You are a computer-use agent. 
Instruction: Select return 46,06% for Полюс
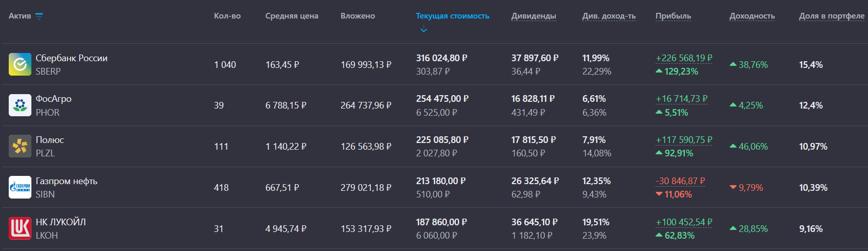749,147
